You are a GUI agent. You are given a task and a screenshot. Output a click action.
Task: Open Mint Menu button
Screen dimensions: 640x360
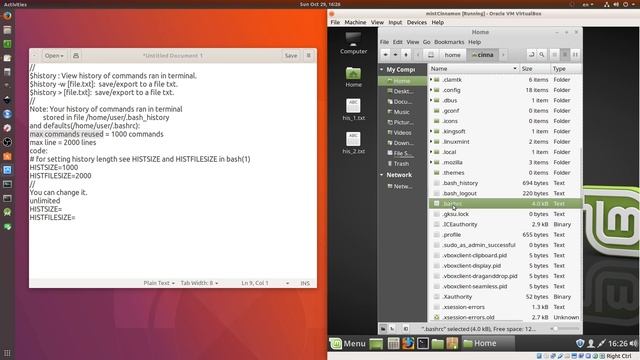click(x=348, y=344)
